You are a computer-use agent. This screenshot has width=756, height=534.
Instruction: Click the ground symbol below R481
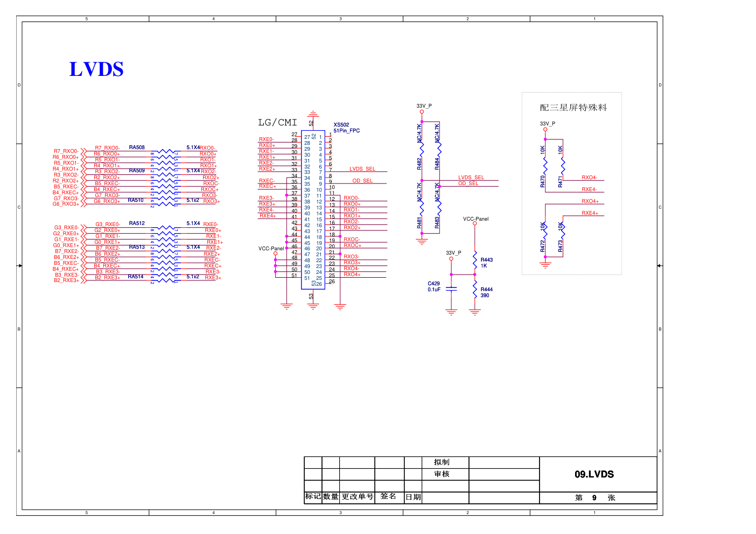pos(422,241)
